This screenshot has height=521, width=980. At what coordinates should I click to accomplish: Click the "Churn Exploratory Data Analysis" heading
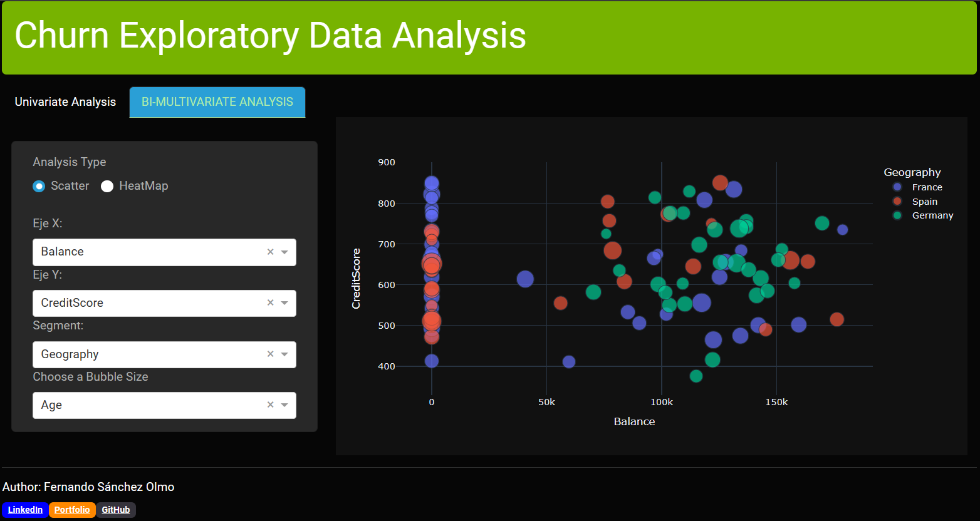coord(270,36)
